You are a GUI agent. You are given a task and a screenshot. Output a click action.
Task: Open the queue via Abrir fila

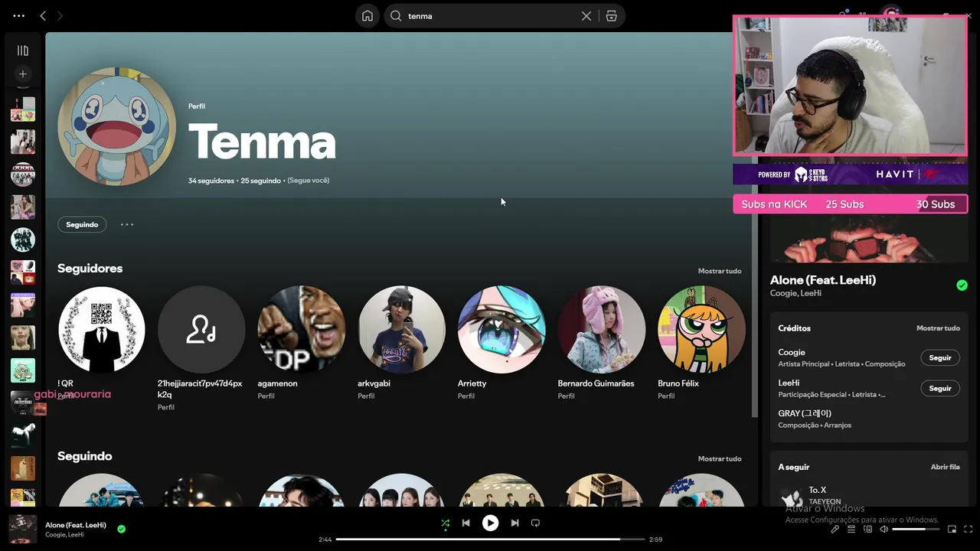tap(945, 467)
